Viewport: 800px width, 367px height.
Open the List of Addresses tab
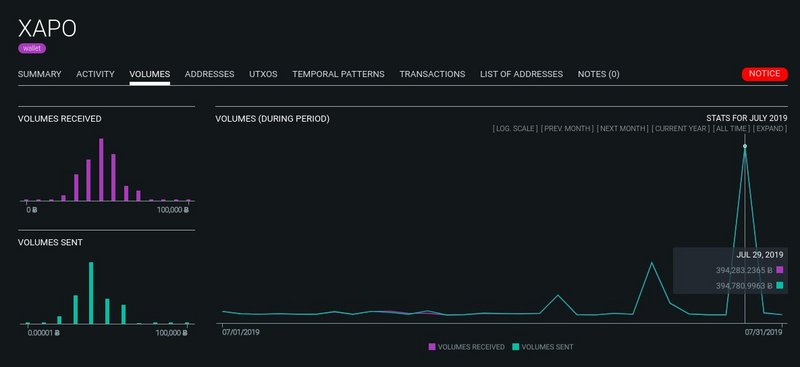(521, 74)
